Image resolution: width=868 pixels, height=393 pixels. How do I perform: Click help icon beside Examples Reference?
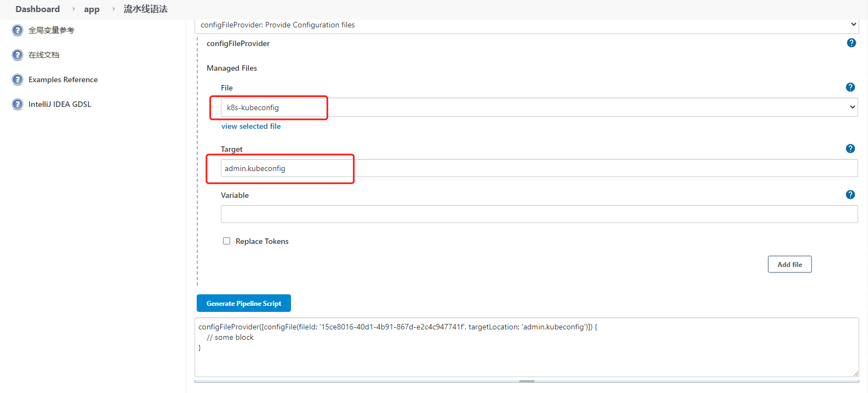click(x=18, y=79)
